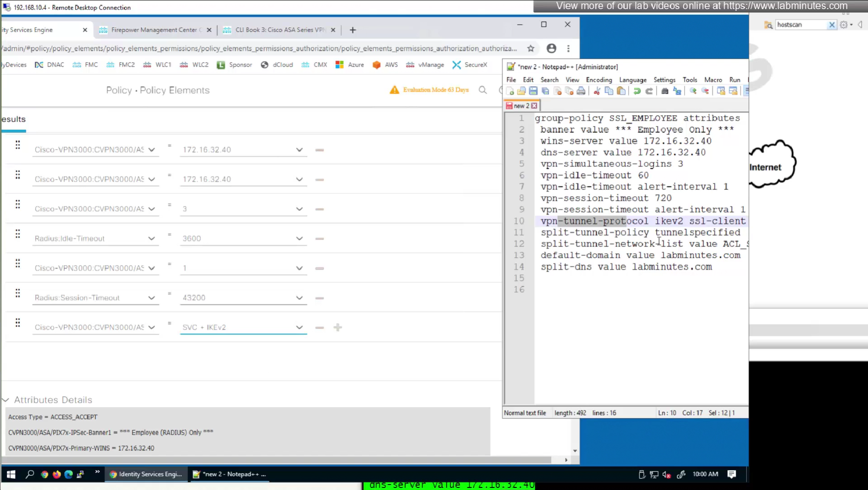Viewport: 868px width, 490px height.
Task: Open the 43200 session timeout value dropdown
Action: tap(299, 298)
